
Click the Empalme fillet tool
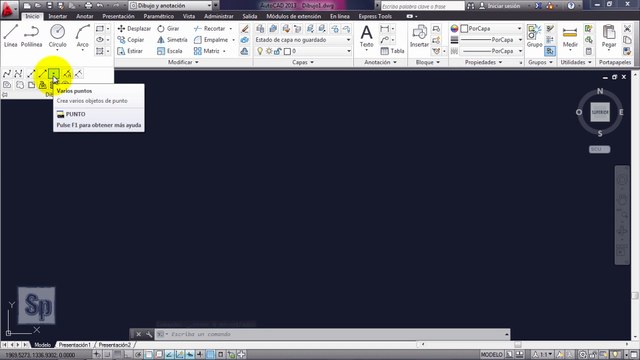click(x=211, y=40)
